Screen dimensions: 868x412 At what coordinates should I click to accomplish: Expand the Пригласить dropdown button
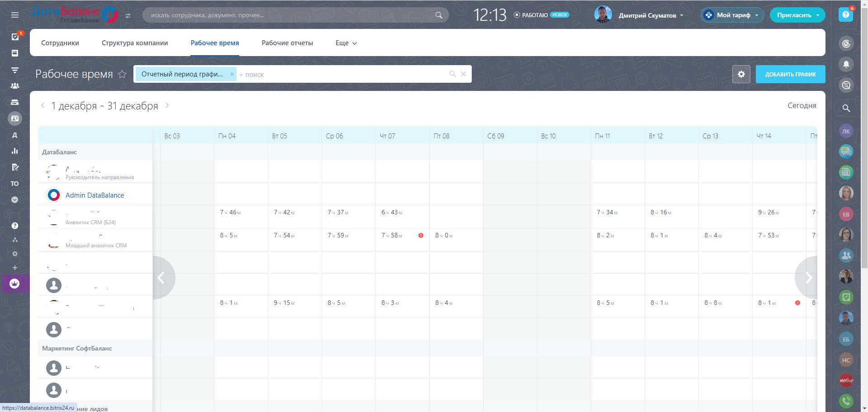[818, 15]
